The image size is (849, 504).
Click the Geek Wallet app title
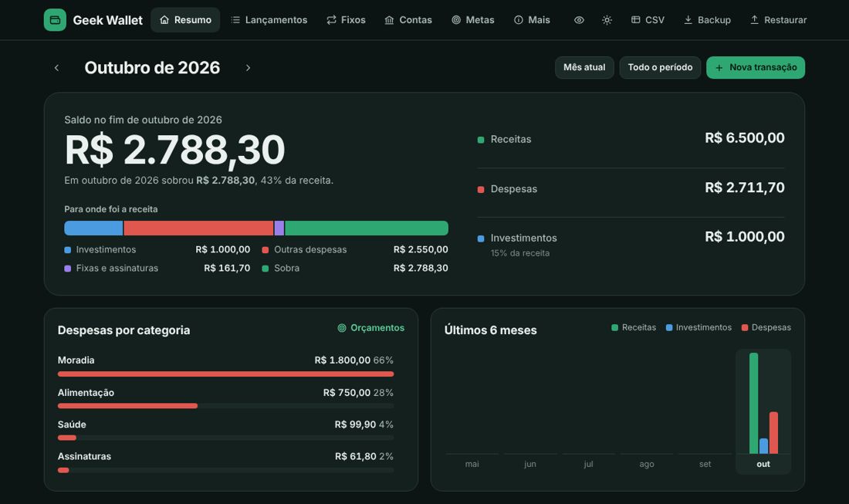[108, 21]
